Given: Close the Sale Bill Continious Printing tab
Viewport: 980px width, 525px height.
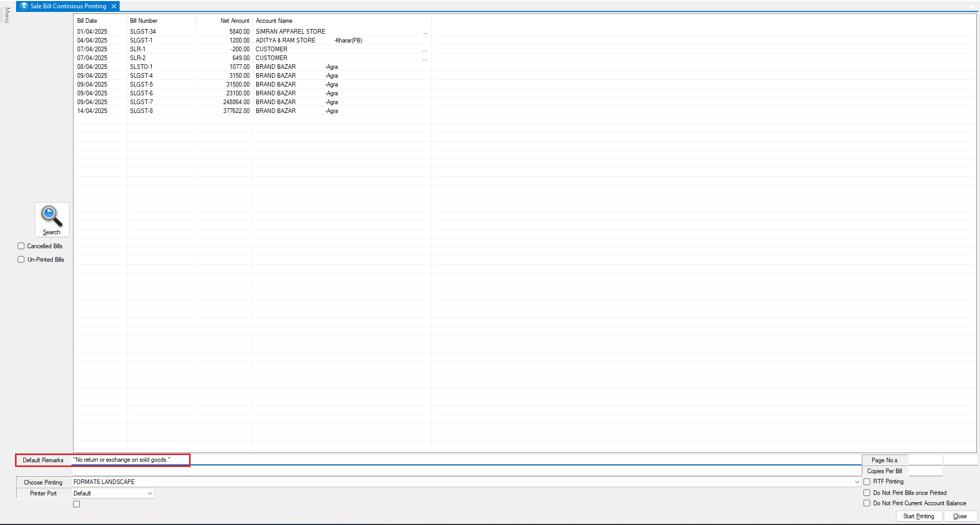Looking at the screenshot, I should tap(114, 6).
